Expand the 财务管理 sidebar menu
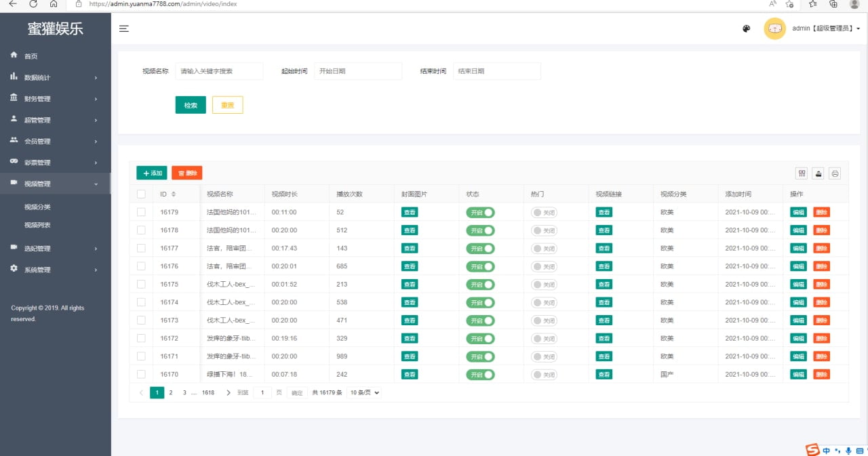The width and height of the screenshot is (868, 456). [x=56, y=99]
